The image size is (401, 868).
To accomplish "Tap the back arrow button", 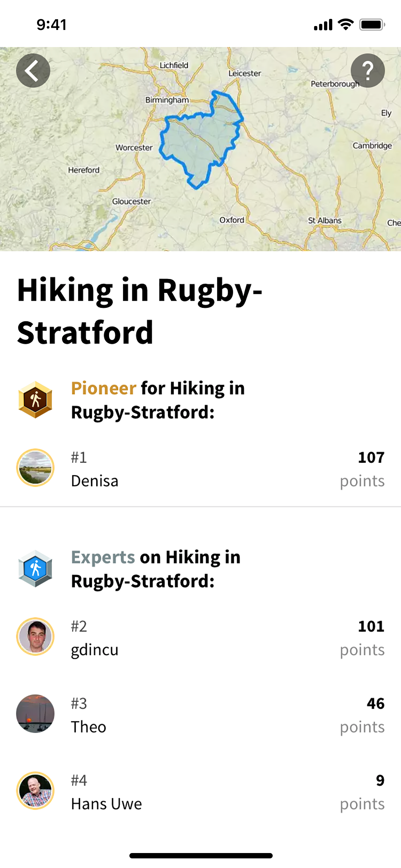I will coord(33,71).
